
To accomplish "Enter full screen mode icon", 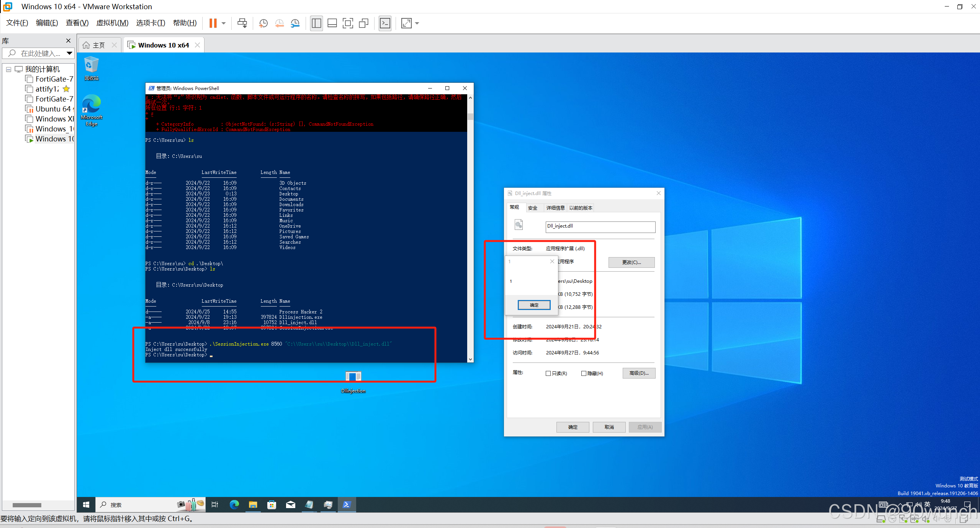I will [x=347, y=23].
